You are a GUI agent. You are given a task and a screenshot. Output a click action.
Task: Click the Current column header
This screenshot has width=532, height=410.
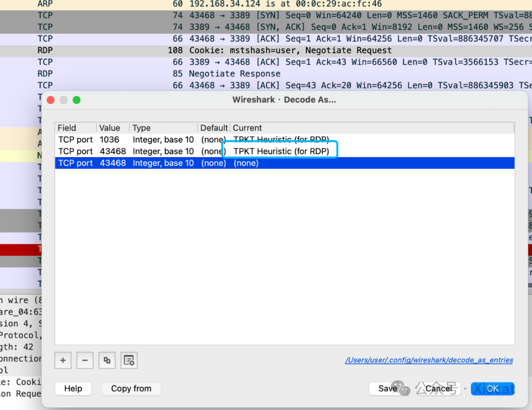247,128
